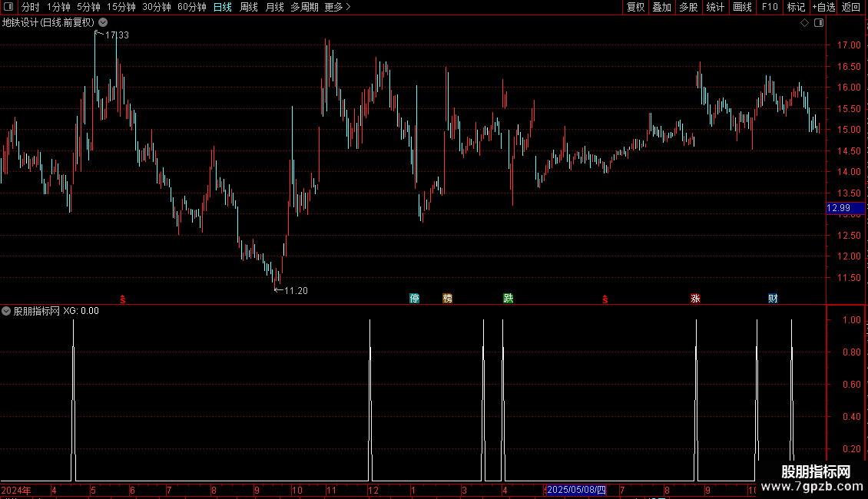Image resolution: width=868 pixels, height=499 pixels.
Task: Click the 16.50 value on the price axis
Action: [x=849, y=66]
